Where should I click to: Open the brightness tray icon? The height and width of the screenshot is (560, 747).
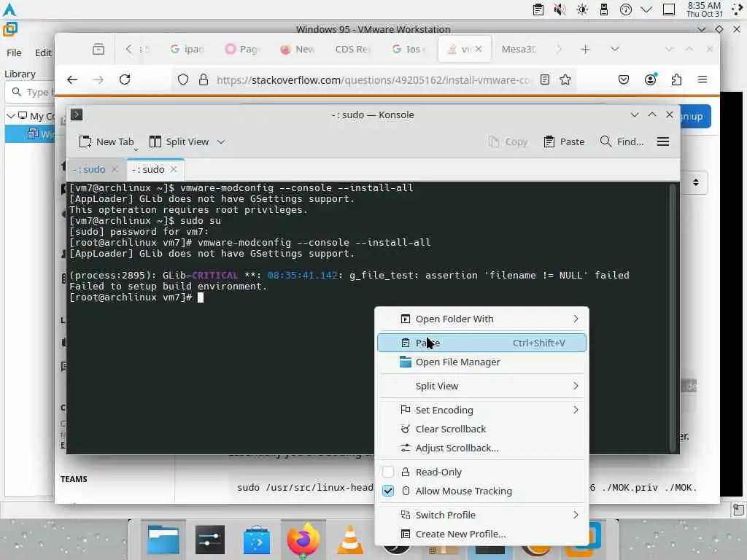pos(582,9)
